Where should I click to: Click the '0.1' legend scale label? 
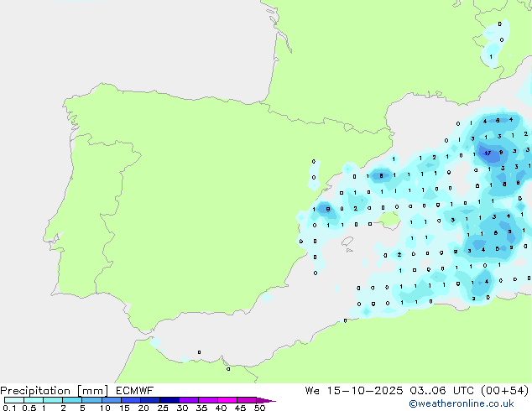9,408
